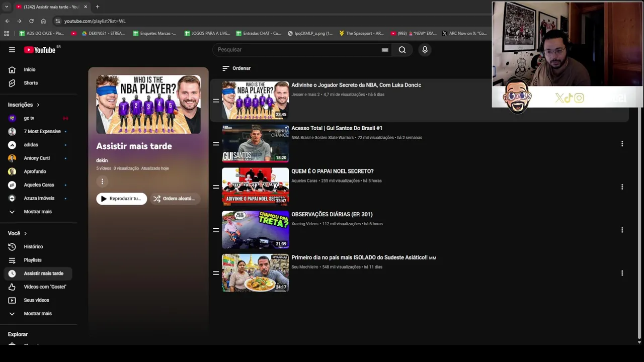Open playlist cover thumbnail Who is the NBA Player
Image resolution: width=644 pixels, height=362 pixels.
click(x=148, y=105)
